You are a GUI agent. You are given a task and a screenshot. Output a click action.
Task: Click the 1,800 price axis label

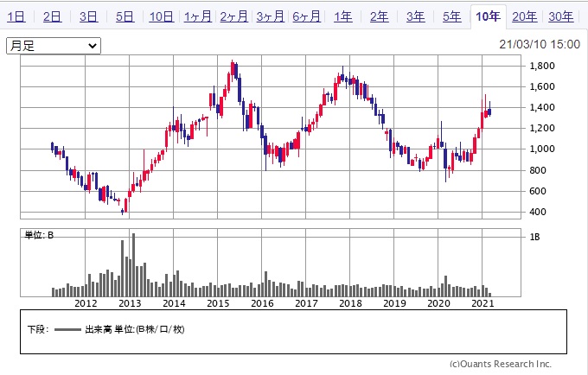(542, 66)
